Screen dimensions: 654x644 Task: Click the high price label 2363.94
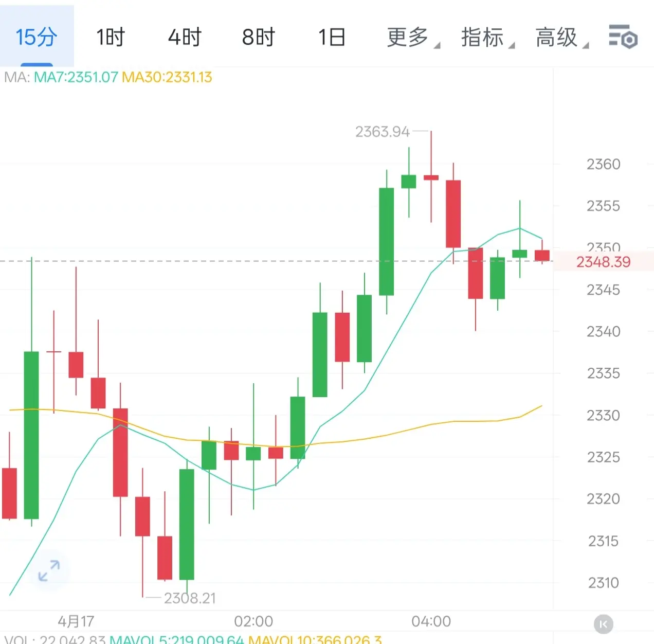tap(382, 132)
